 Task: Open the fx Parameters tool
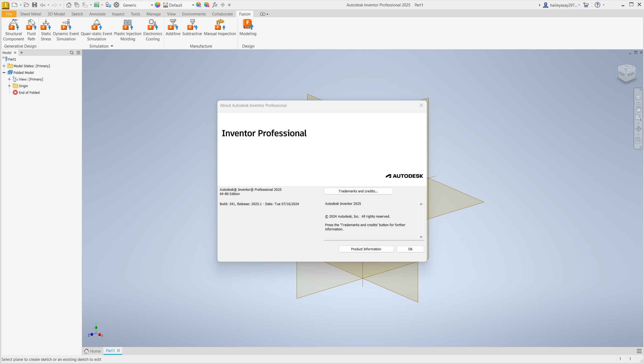click(x=215, y=5)
